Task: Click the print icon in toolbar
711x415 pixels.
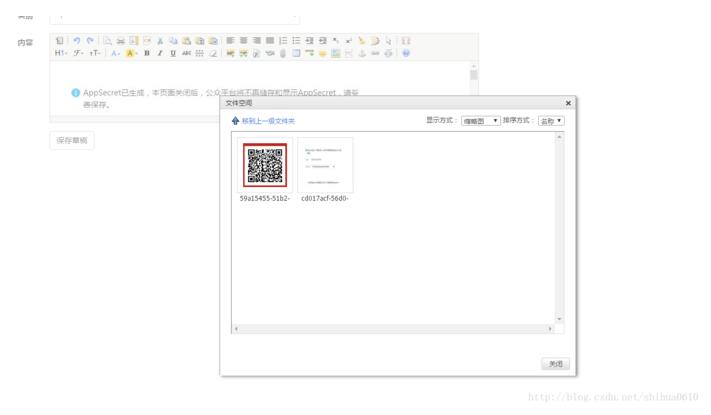Action: (x=120, y=41)
